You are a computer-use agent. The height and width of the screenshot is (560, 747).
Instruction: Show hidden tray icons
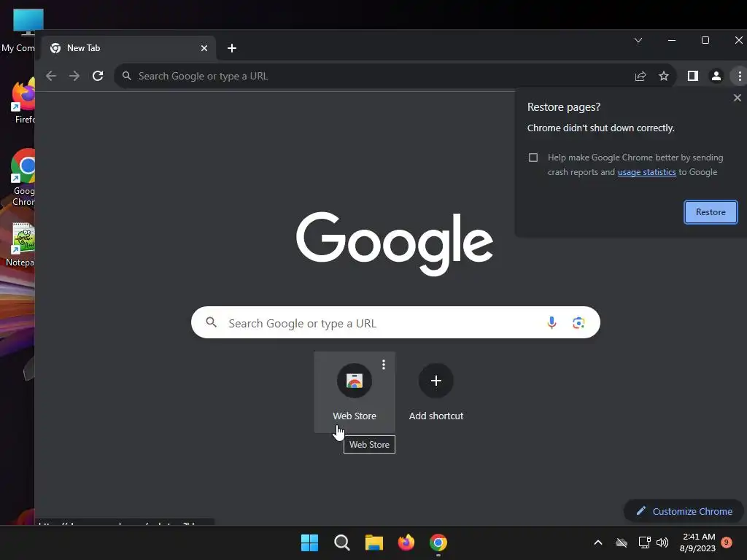coord(598,542)
